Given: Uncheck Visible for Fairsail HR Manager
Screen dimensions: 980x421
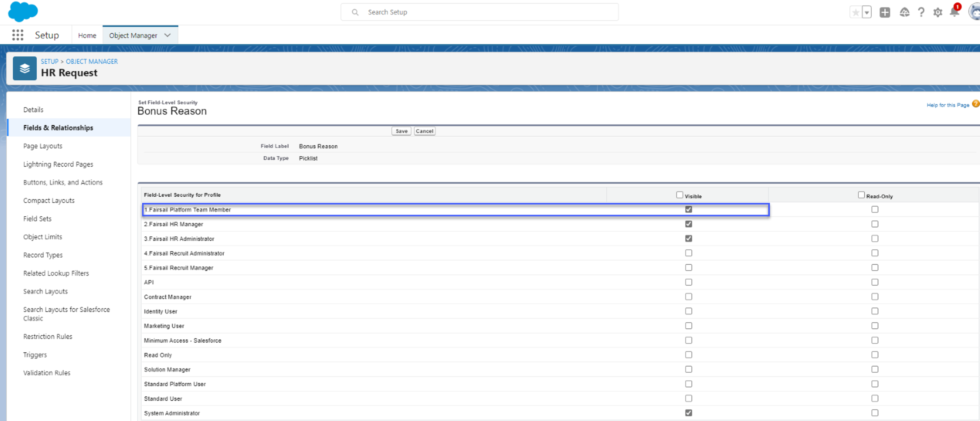Looking at the screenshot, I should click(689, 224).
